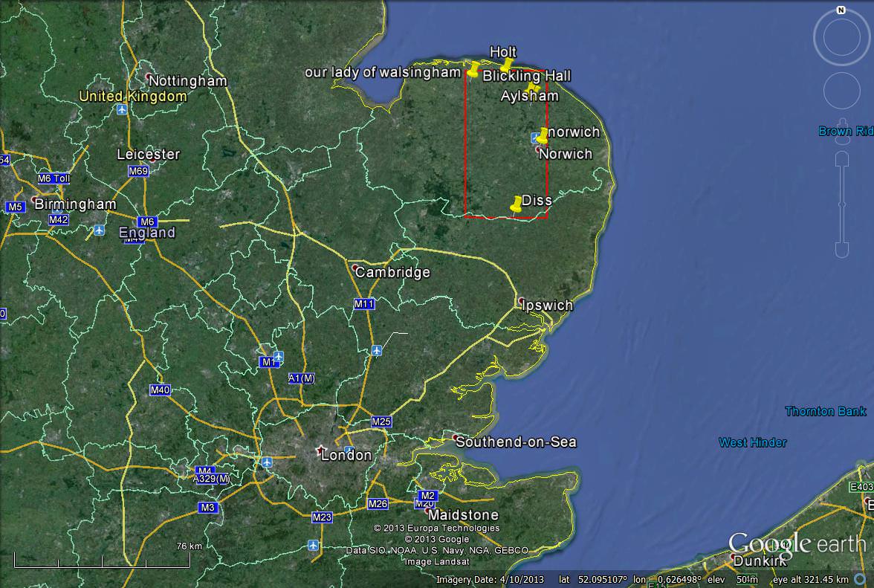Click the Southend-on-Sea label
Viewport: 874px width, 588px height.
(x=516, y=442)
